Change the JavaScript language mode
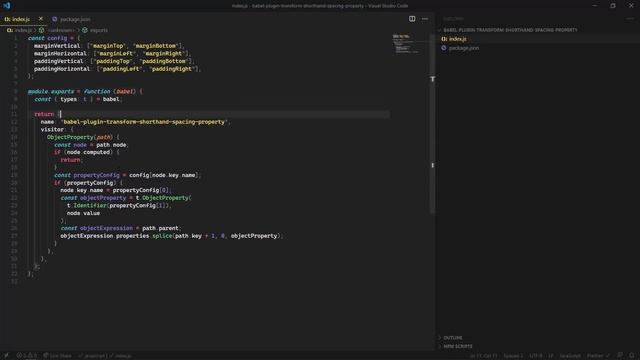The image size is (640, 360). pos(570,356)
